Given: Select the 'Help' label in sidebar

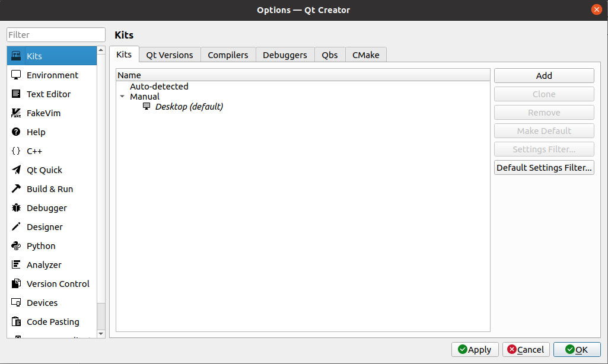Looking at the screenshot, I should [36, 132].
